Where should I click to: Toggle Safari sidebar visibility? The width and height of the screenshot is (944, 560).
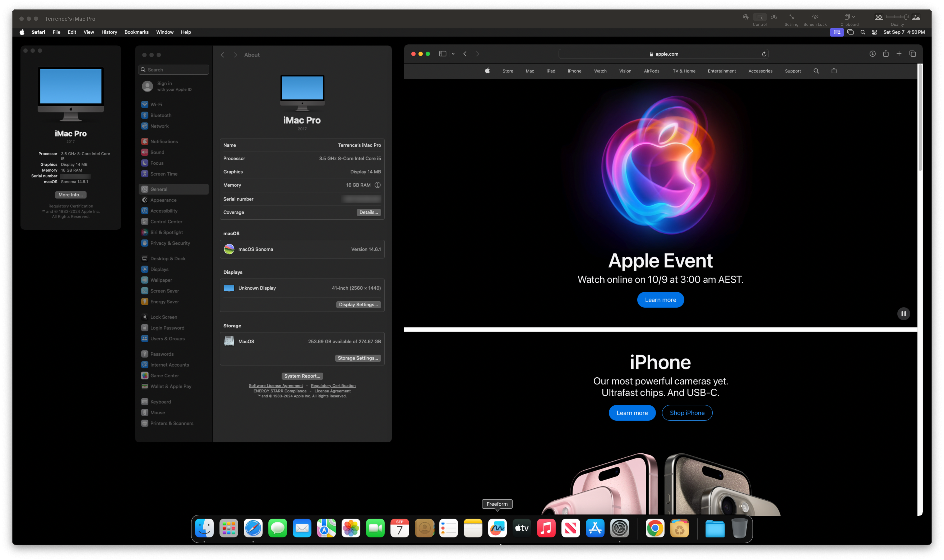point(443,54)
